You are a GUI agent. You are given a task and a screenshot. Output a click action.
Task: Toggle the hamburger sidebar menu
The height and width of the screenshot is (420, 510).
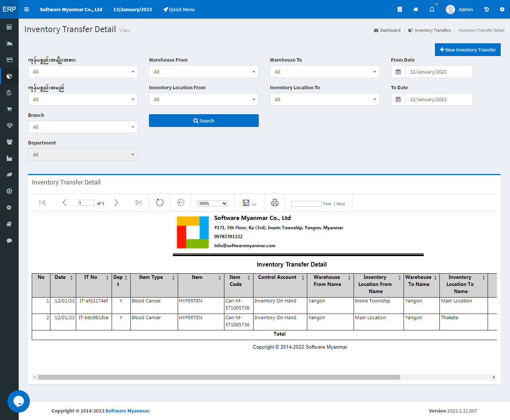tap(27, 9)
